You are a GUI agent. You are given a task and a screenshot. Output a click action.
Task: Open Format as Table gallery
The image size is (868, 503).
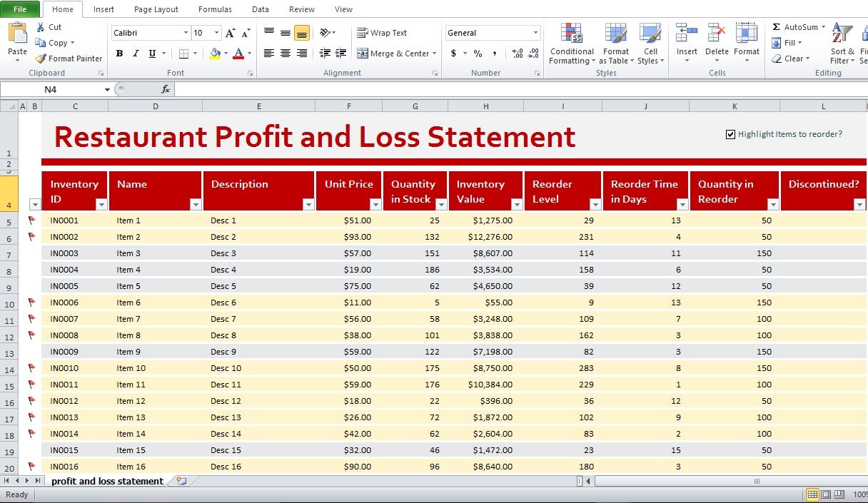[x=616, y=44]
